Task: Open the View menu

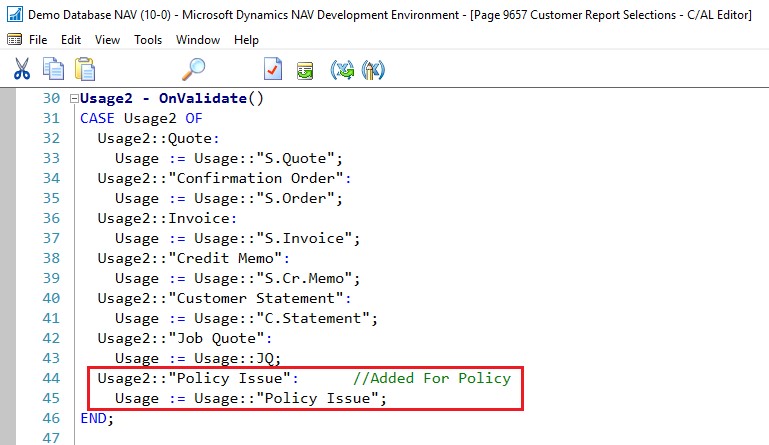Action: 107,40
